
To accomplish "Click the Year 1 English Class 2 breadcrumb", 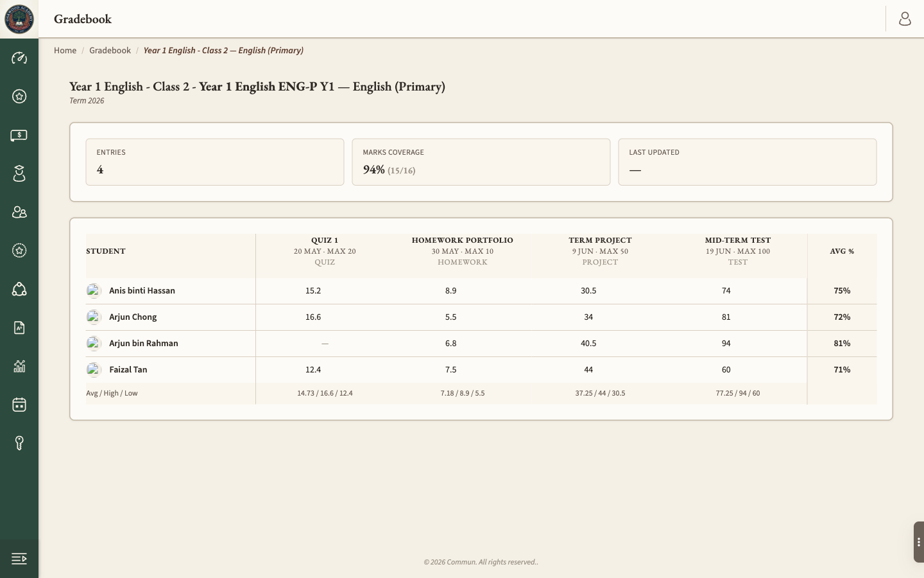I will [223, 50].
